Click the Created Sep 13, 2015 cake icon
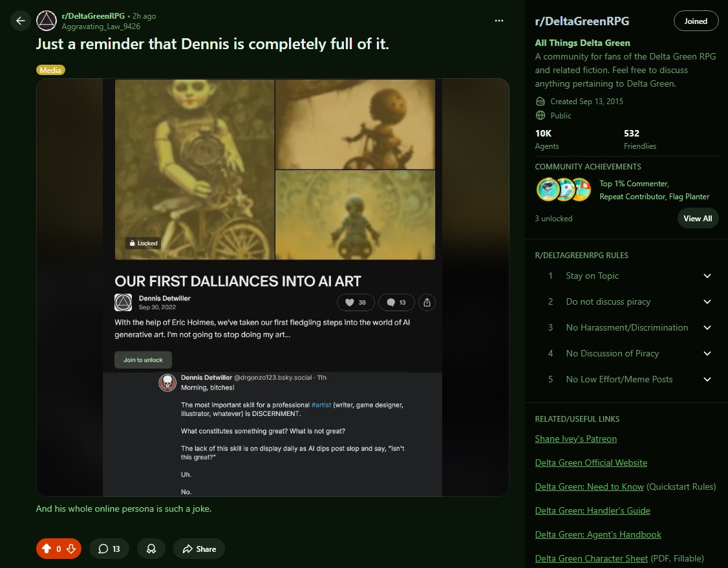Image resolution: width=728 pixels, height=568 pixels. [541, 102]
